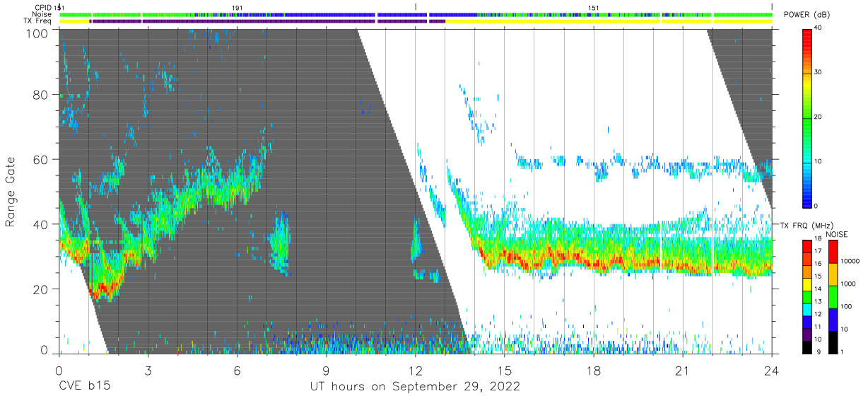Screen dimensions: 868x401
Task: Click the "1" tick on NOISE legend
Action: pos(841,351)
